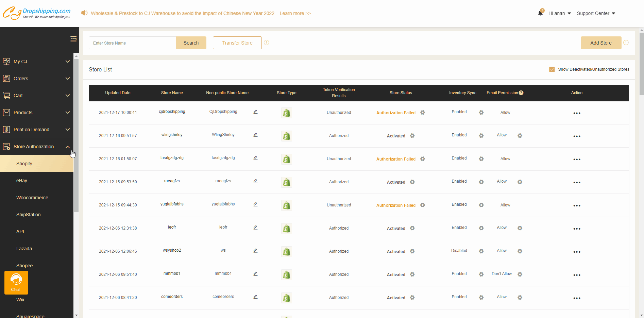Select Woocommerce in the sidebar
This screenshot has height=318, width=644.
(32, 198)
